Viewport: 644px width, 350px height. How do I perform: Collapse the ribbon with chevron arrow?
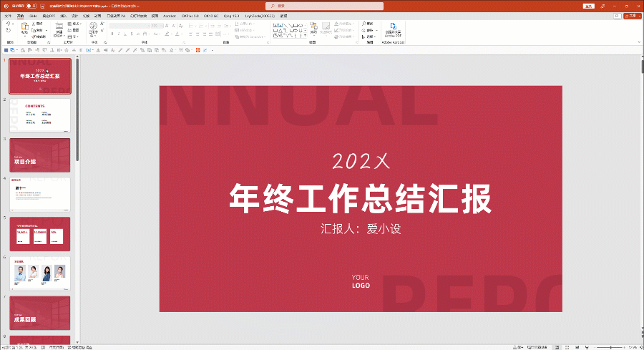[639, 42]
